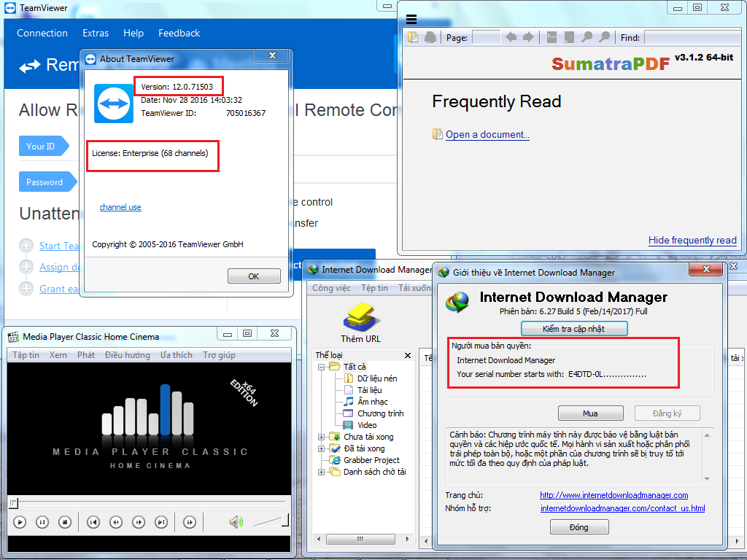Screen dimensions: 747x560
Task: Expand Grant easy access plus icon
Action: [x=26, y=289]
